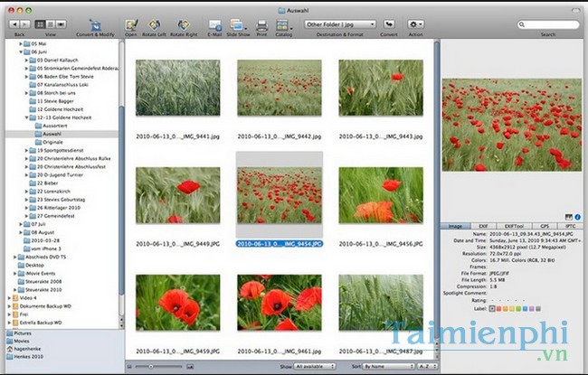Click the magnifier icon in the search field
The height and width of the screenshot is (375, 588).
[x=522, y=24]
